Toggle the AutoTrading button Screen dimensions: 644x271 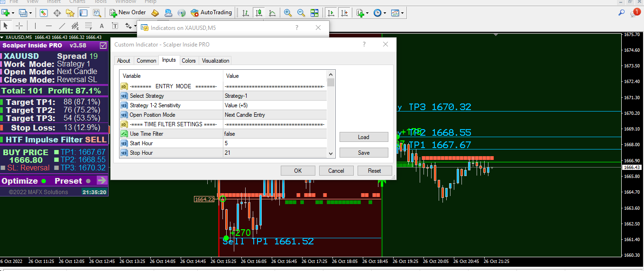212,12
